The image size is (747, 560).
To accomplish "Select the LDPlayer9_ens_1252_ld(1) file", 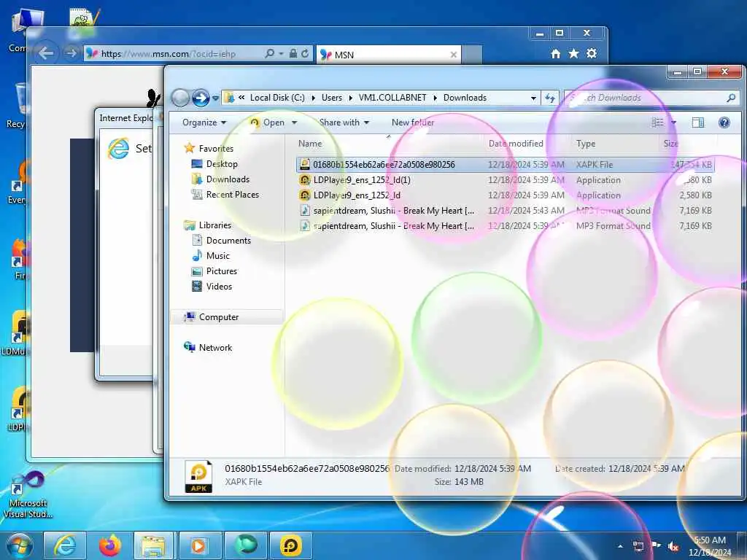I will [505, 180].
